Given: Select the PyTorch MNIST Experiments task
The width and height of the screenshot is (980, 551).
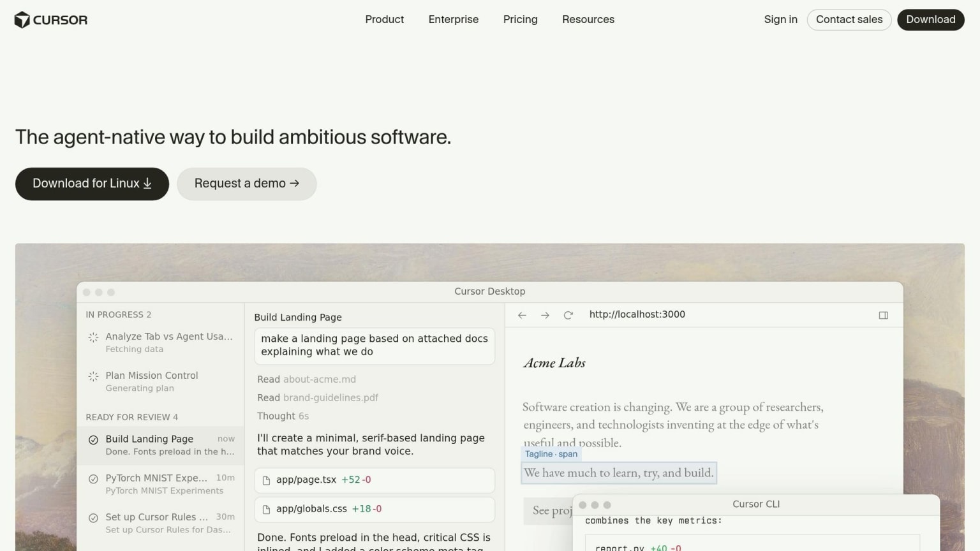Looking at the screenshot, I should [160, 484].
